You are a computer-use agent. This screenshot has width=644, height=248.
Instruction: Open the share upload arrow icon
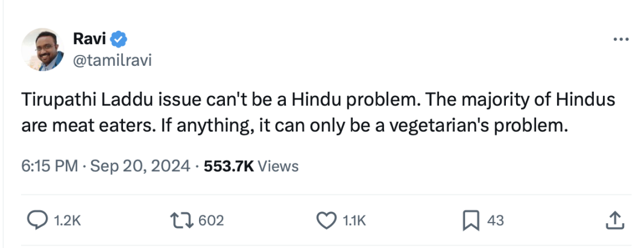[x=615, y=220]
